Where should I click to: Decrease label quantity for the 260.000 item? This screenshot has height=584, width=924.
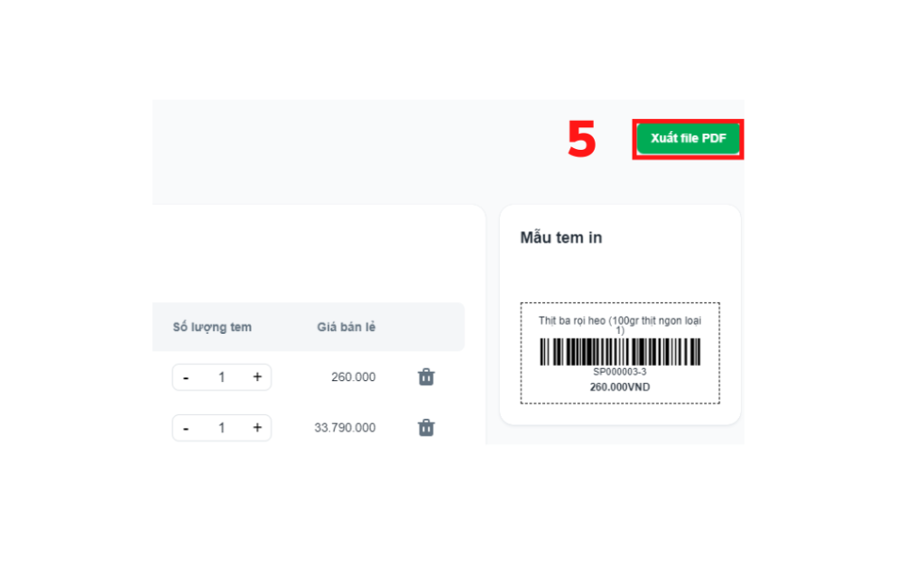pos(186,377)
